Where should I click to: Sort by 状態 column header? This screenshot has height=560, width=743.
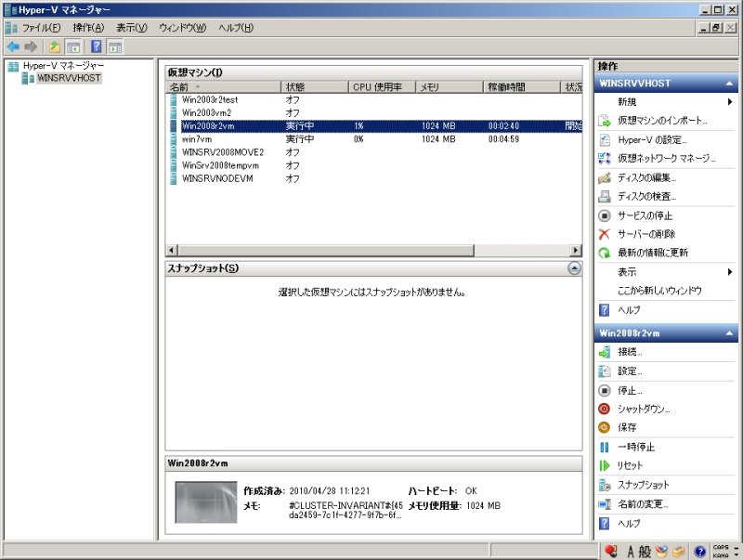tap(315, 87)
